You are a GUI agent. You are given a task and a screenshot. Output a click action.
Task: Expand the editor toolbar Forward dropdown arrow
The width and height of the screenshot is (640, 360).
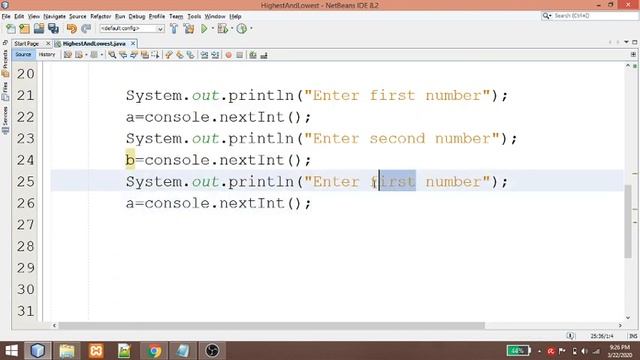(102, 55)
